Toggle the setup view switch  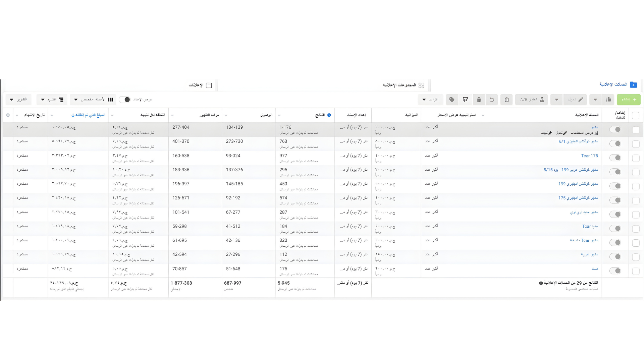pos(125,100)
